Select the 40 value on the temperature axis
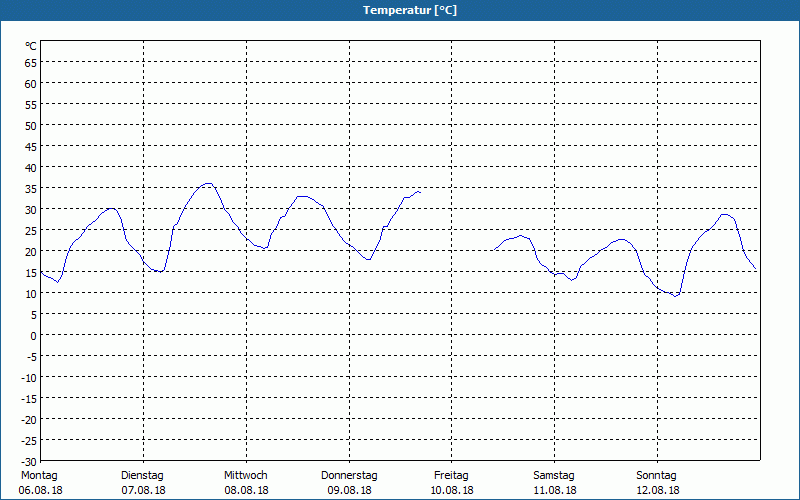The image size is (800, 500). click(31, 168)
